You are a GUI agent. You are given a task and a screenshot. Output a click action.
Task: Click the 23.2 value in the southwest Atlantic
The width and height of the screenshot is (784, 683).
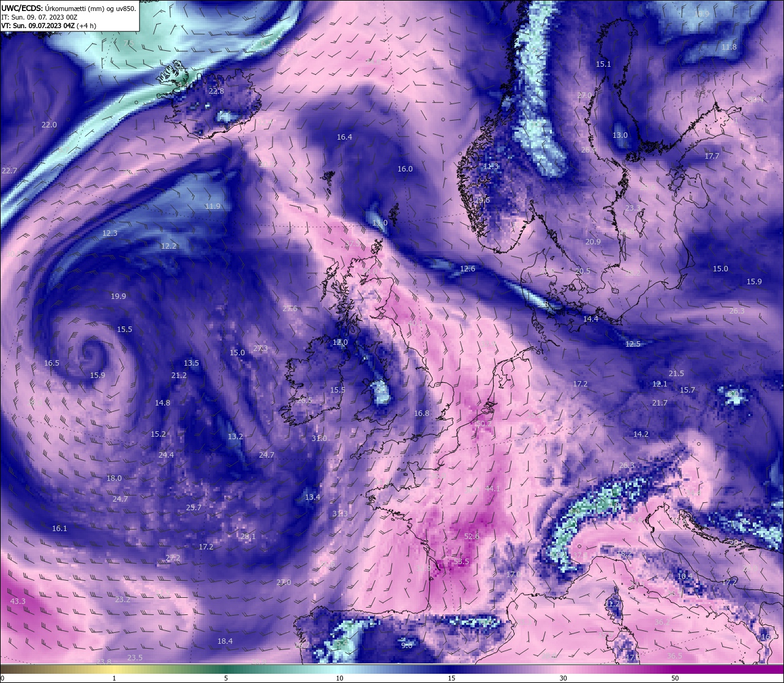click(x=123, y=599)
